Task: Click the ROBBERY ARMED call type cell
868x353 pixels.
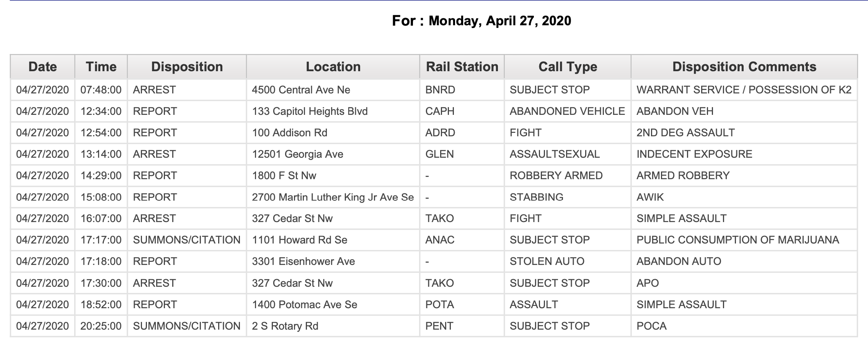Action: click(568, 176)
